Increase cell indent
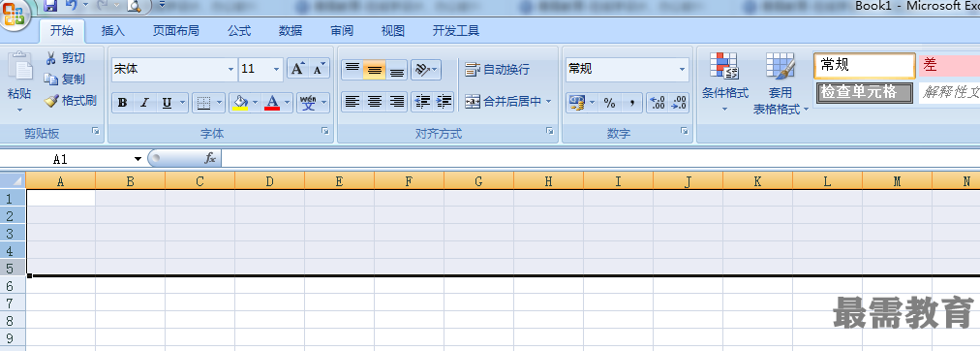Screen dimensions: 980x351 pyautogui.click(x=444, y=102)
